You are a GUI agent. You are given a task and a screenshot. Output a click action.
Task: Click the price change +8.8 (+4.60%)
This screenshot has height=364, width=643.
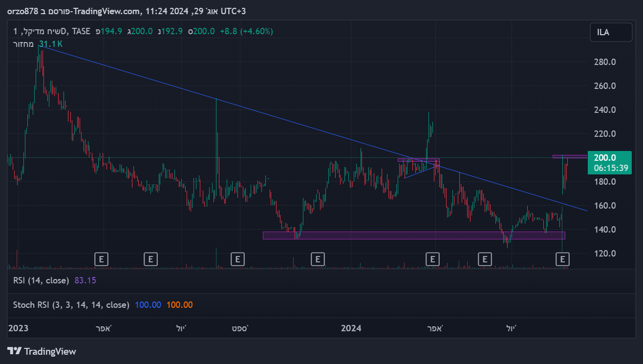click(246, 31)
